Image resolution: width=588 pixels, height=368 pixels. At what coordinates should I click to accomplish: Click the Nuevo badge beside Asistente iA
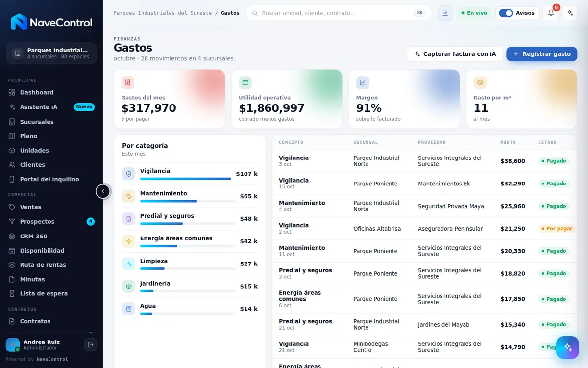pos(84,107)
